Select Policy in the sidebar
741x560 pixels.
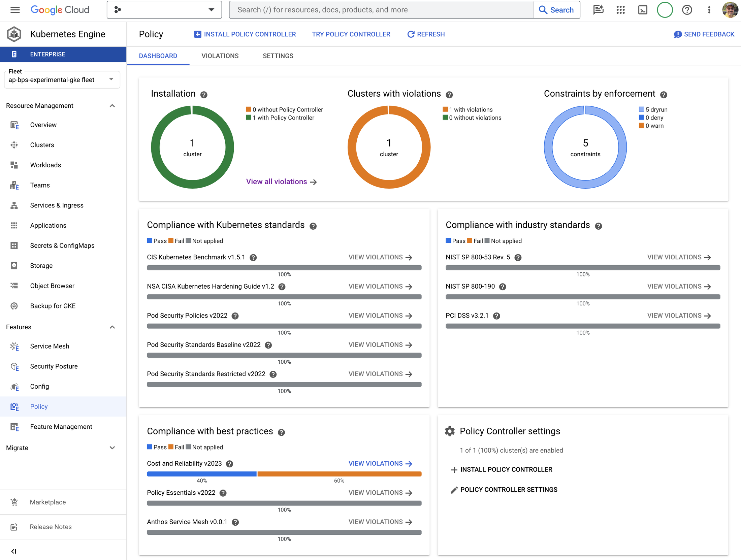(x=63, y=407)
